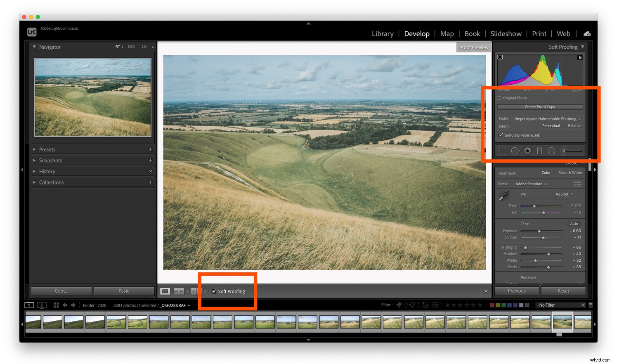619x364 pixels.
Task: Click the Reset button
Action: [563, 291]
